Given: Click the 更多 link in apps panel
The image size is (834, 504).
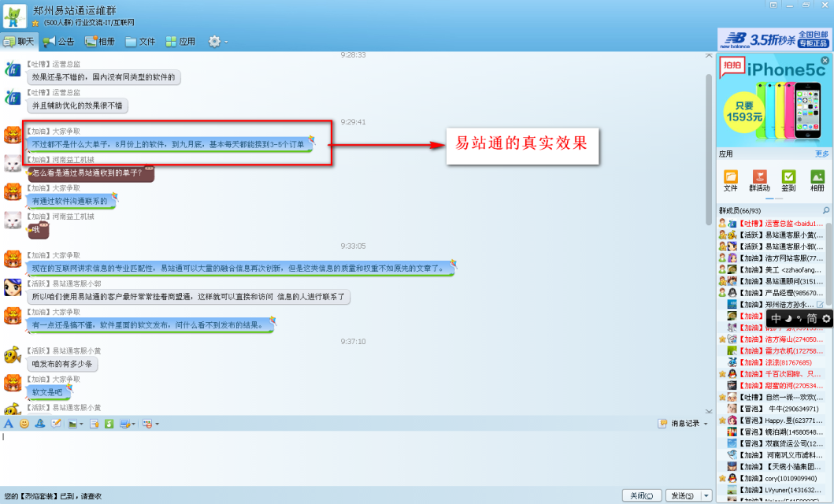Looking at the screenshot, I should [x=821, y=154].
